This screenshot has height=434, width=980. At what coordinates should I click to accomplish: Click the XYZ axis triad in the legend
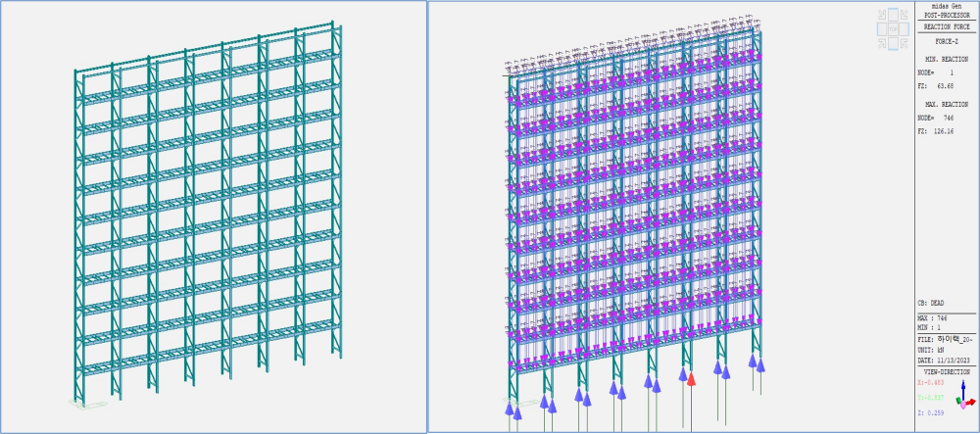coord(965,397)
